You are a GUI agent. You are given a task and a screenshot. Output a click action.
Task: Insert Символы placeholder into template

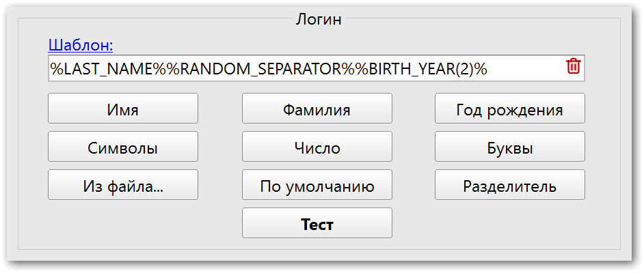[123, 146]
